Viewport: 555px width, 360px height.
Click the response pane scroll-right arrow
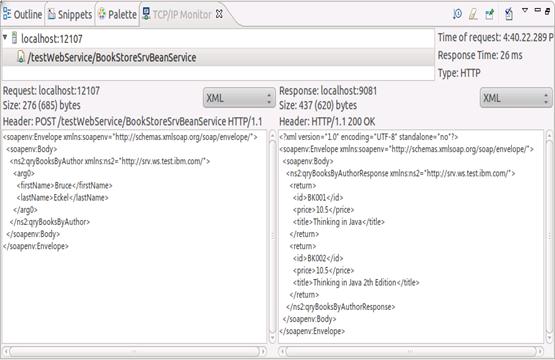tap(540, 352)
